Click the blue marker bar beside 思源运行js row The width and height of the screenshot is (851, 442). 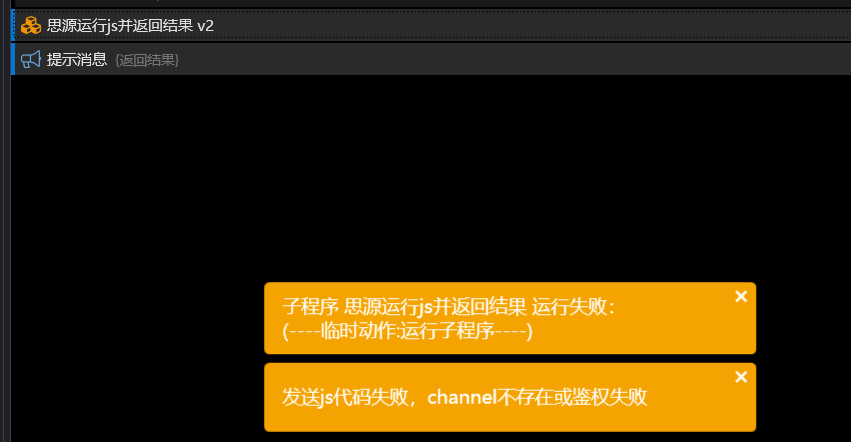13,26
